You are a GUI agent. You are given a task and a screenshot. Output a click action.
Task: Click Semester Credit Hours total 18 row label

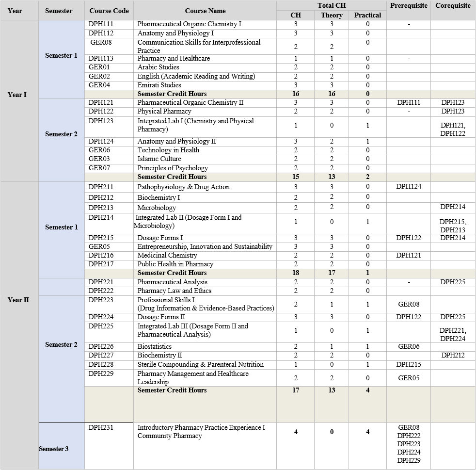pos(172,273)
